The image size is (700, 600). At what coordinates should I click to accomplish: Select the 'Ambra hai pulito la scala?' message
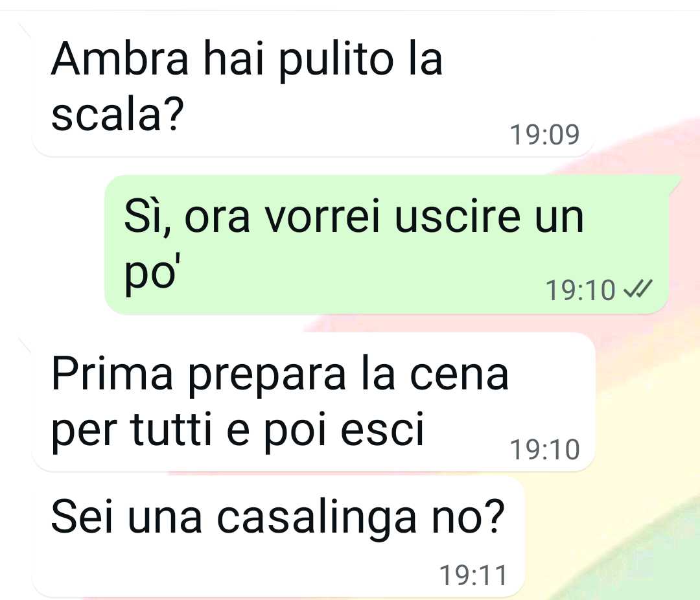click(312, 88)
